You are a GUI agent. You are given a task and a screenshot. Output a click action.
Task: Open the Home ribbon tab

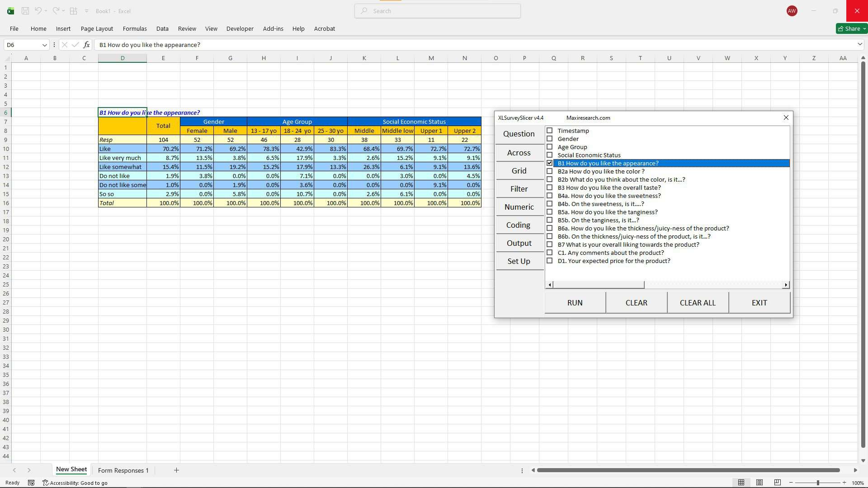(x=38, y=28)
